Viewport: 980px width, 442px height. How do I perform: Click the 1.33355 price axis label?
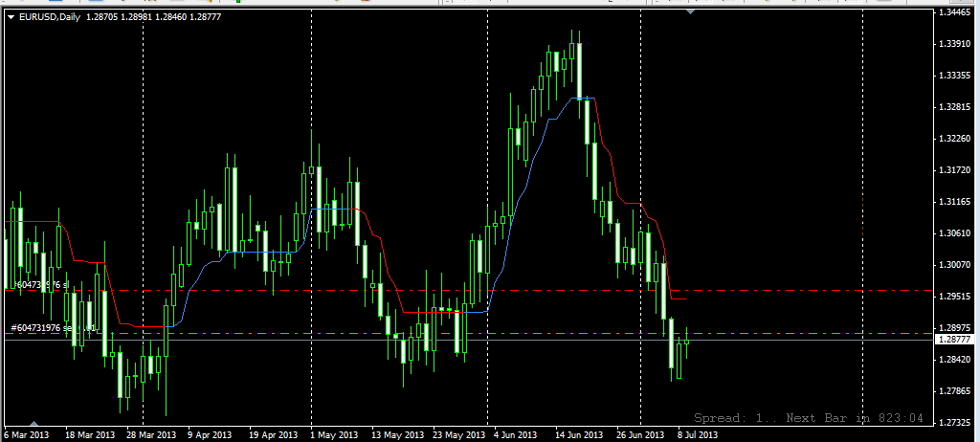click(x=956, y=75)
